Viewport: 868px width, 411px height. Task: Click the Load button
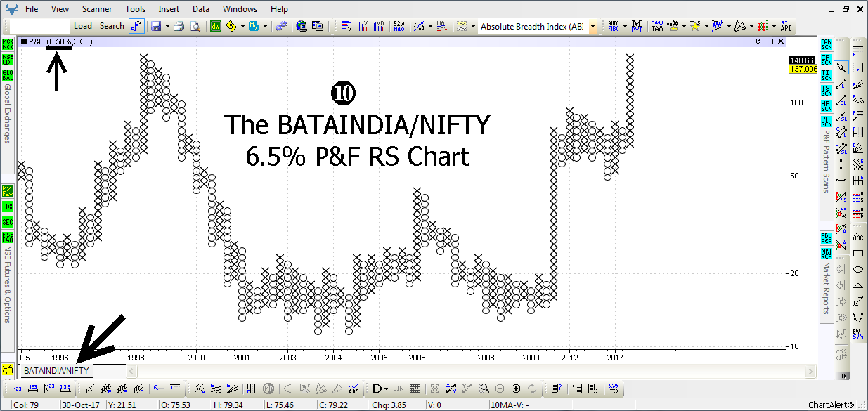point(83,26)
